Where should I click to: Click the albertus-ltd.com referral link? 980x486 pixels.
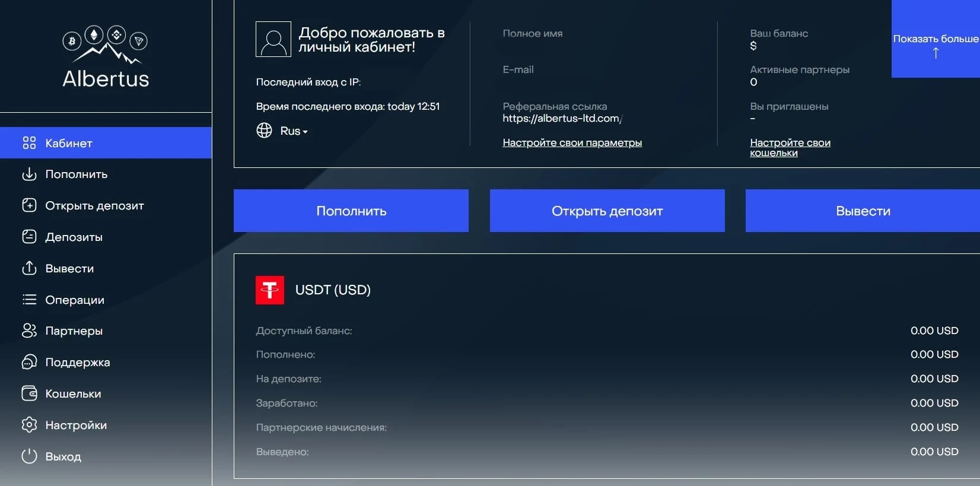tap(562, 119)
